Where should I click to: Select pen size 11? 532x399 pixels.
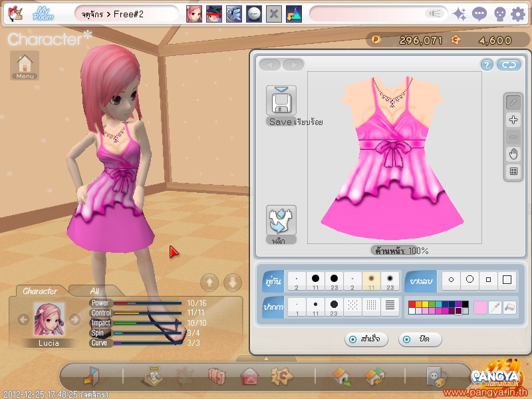pyautogui.click(x=315, y=307)
